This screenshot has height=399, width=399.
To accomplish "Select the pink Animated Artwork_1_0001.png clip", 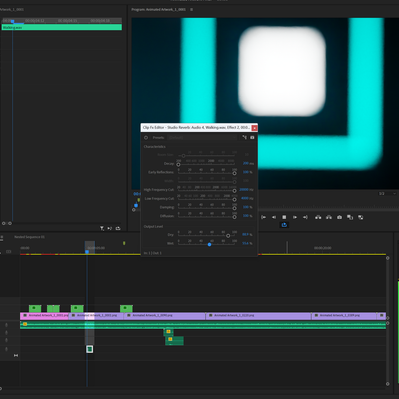I will 44,315.
